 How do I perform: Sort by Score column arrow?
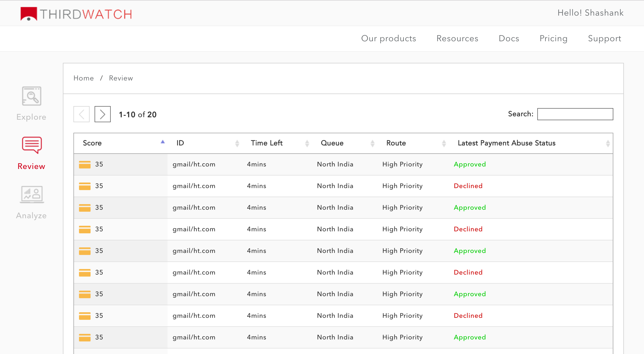click(x=163, y=142)
